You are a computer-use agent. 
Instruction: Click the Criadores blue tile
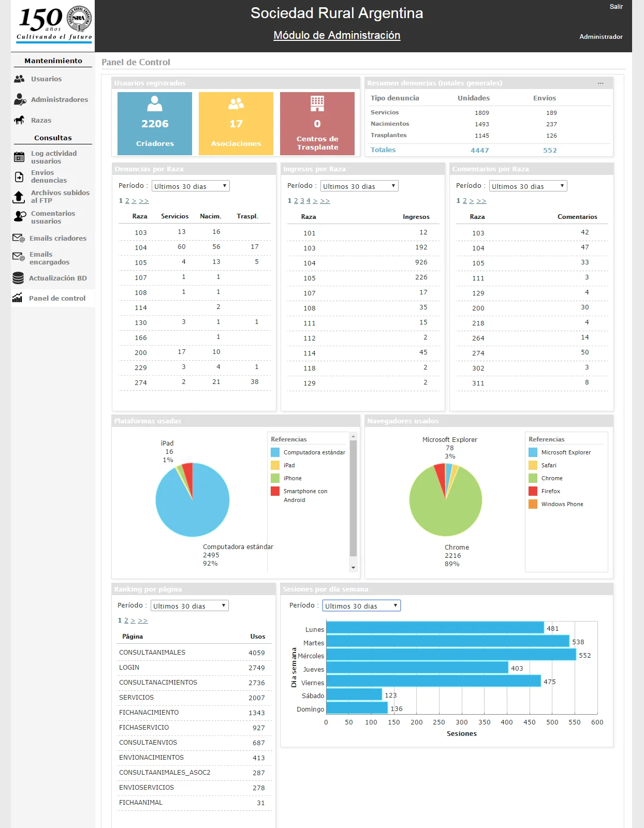click(155, 124)
